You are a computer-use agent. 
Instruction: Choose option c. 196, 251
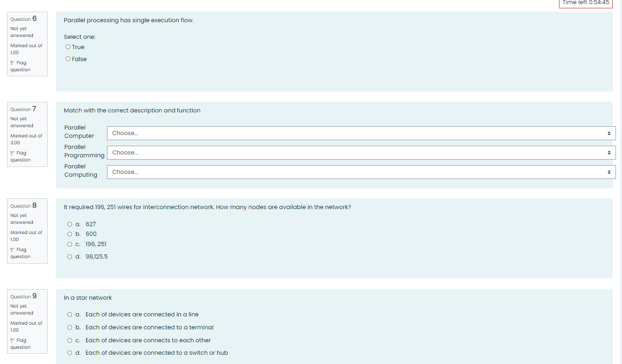70,244
